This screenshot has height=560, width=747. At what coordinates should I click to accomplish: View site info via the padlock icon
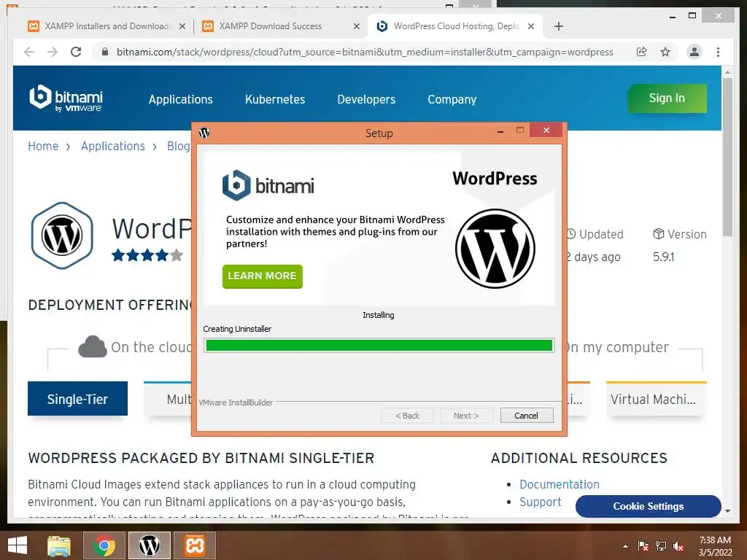coord(105,52)
